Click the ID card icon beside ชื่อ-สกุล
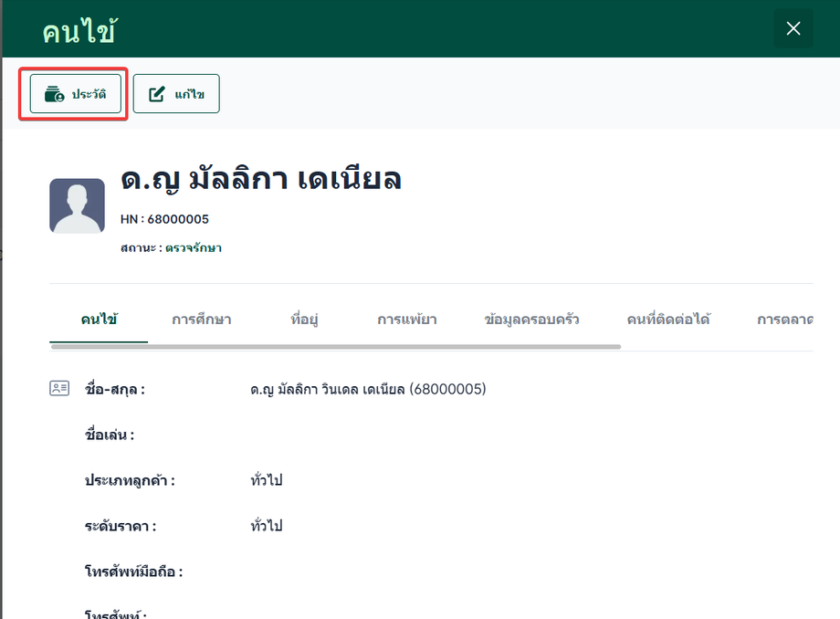This screenshot has height=619, width=840. coord(59,388)
